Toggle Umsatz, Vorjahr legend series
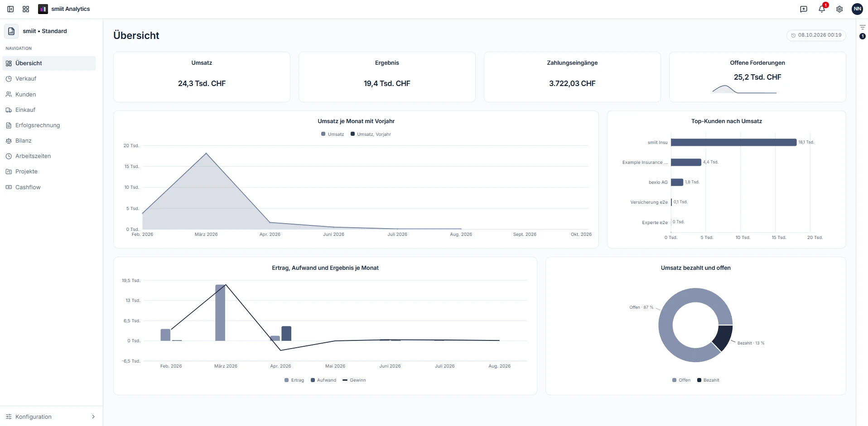The height and width of the screenshot is (426, 868). click(371, 134)
